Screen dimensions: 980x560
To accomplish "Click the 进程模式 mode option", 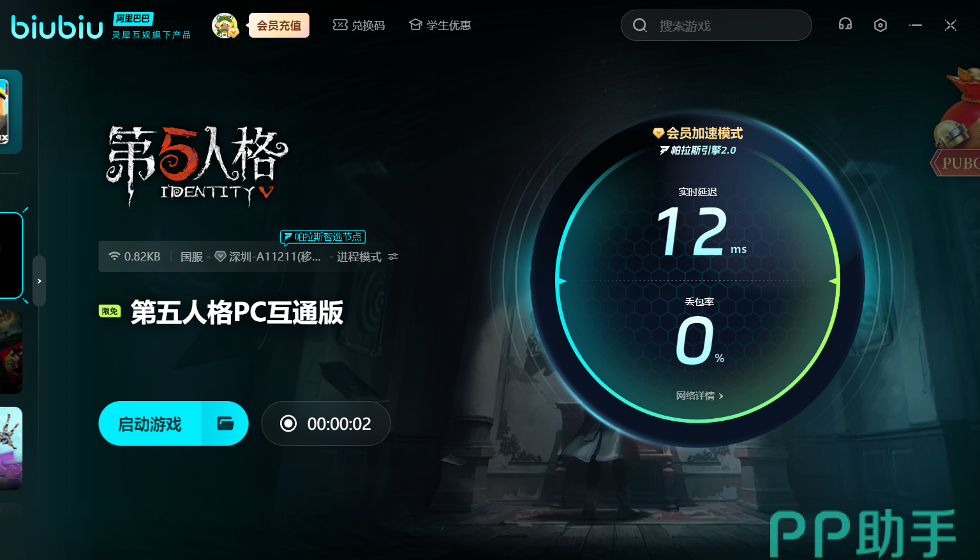I will (359, 257).
